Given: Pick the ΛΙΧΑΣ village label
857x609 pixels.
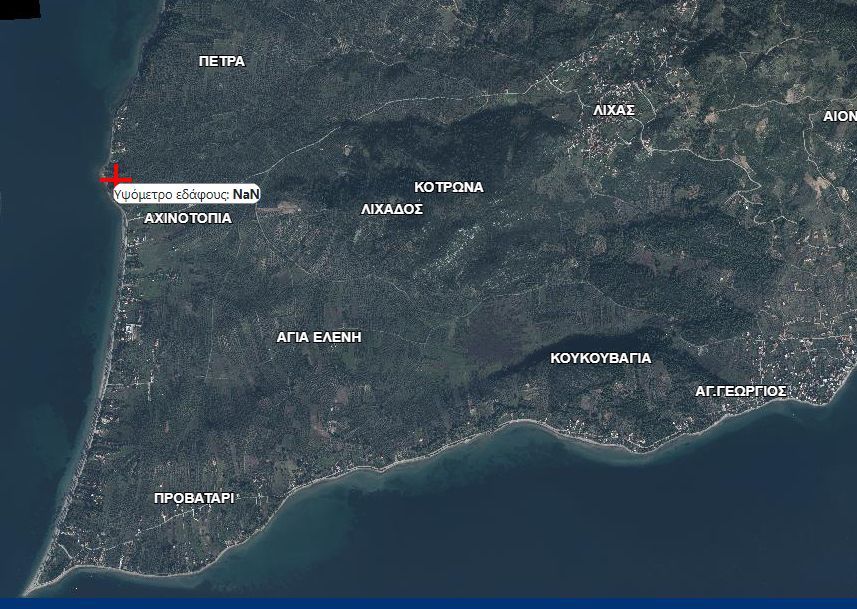Looking at the screenshot, I should tap(613, 110).
